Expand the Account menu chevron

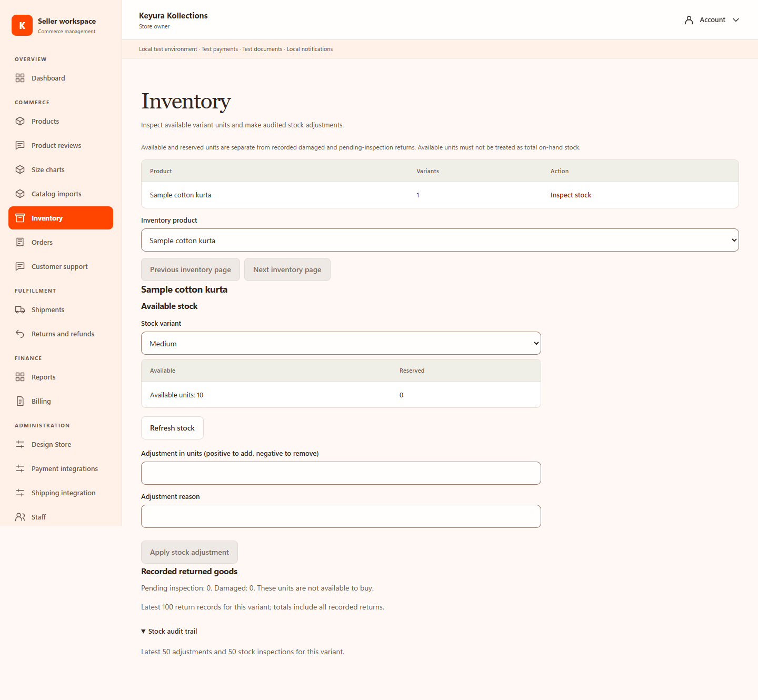(x=736, y=20)
